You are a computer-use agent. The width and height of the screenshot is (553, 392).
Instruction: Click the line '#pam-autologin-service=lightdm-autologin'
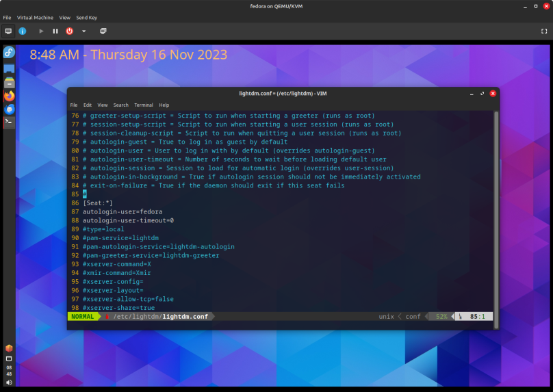(x=159, y=247)
